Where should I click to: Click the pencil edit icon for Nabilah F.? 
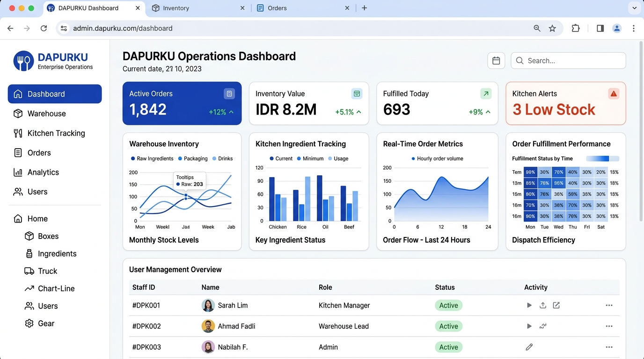[529, 347]
